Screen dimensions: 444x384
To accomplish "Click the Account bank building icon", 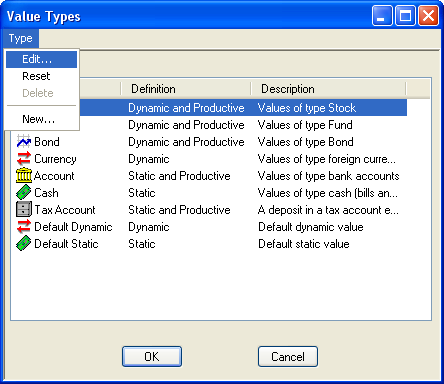I will tap(24, 176).
